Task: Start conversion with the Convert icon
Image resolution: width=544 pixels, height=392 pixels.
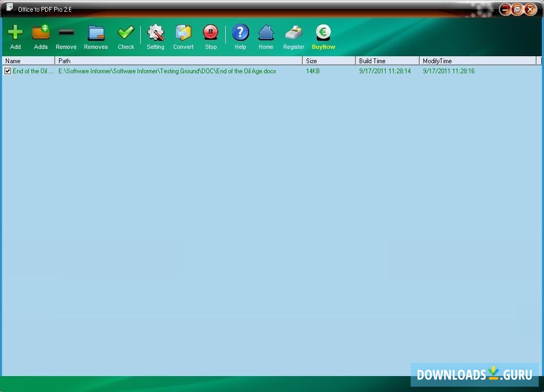Action: 183,32
